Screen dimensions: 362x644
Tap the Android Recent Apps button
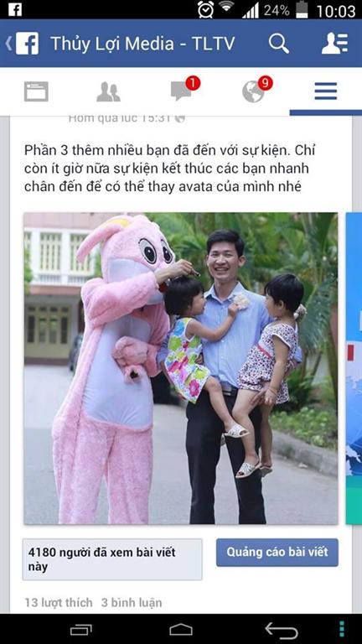pyautogui.click(x=80, y=630)
